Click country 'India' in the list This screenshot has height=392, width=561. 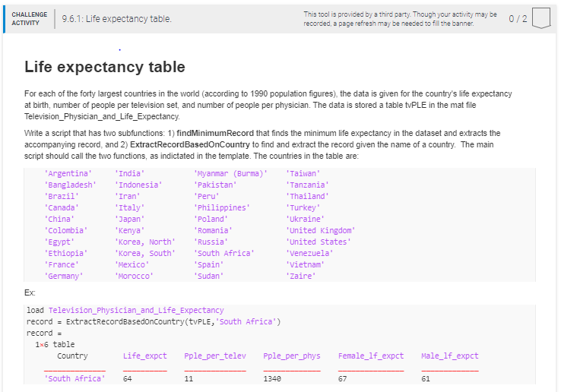(129, 173)
